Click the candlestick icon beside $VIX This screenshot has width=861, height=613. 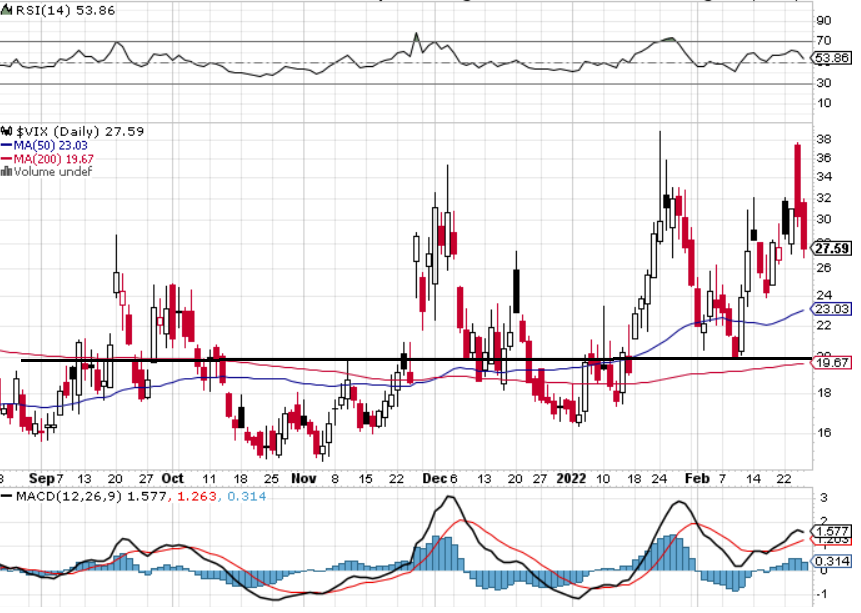coord(7,131)
